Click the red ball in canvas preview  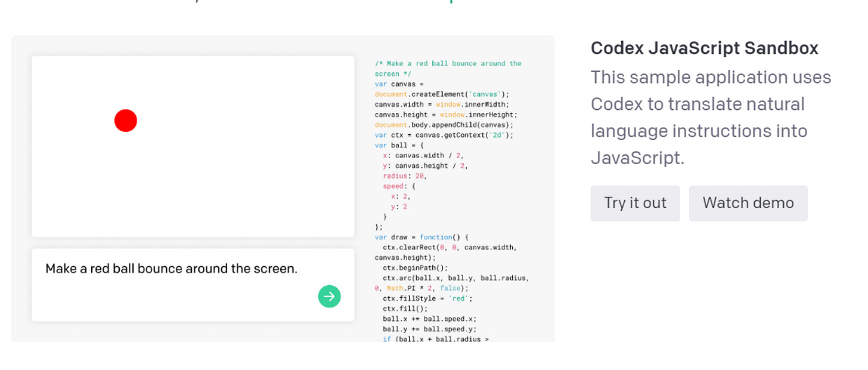click(x=126, y=121)
